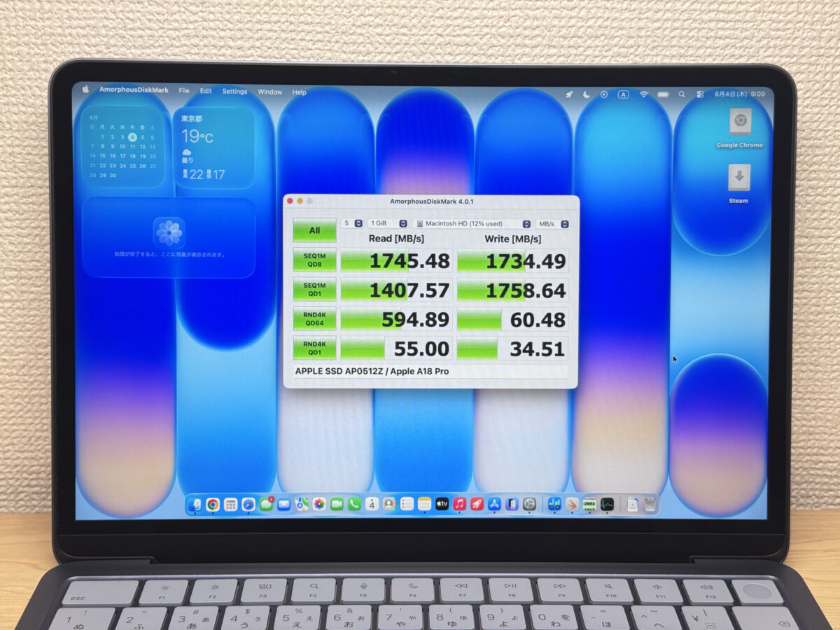Viewport: 840px width, 630px height.
Task: Open System Settings gear in Dock
Action: [x=530, y=504]
